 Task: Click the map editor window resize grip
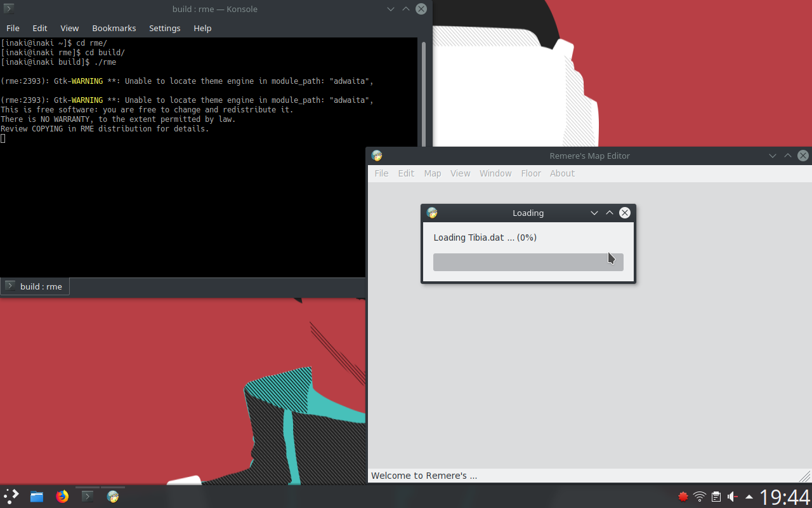[804, 476]
